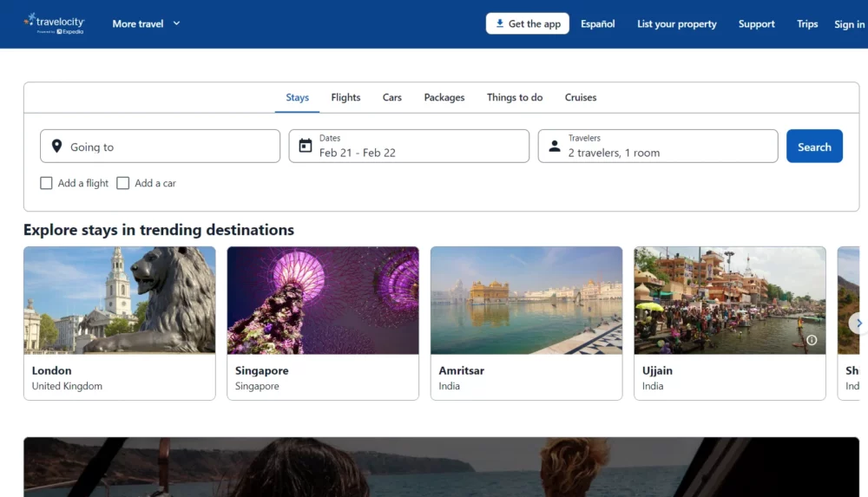868x497 pixels.
Task: Open the Amritsar Golden Temple photo
Action: click(x=527, y=300)
